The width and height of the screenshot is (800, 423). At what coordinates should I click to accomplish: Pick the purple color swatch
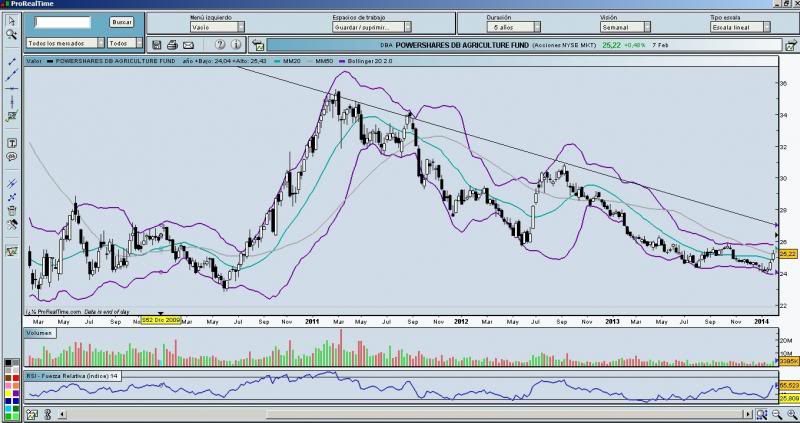pos(16,393)
